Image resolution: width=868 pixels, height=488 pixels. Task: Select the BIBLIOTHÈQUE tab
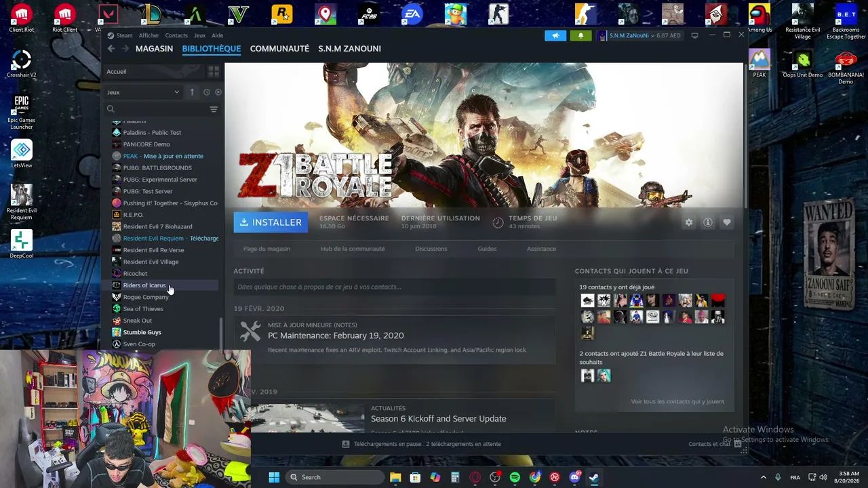click(212, 49)
